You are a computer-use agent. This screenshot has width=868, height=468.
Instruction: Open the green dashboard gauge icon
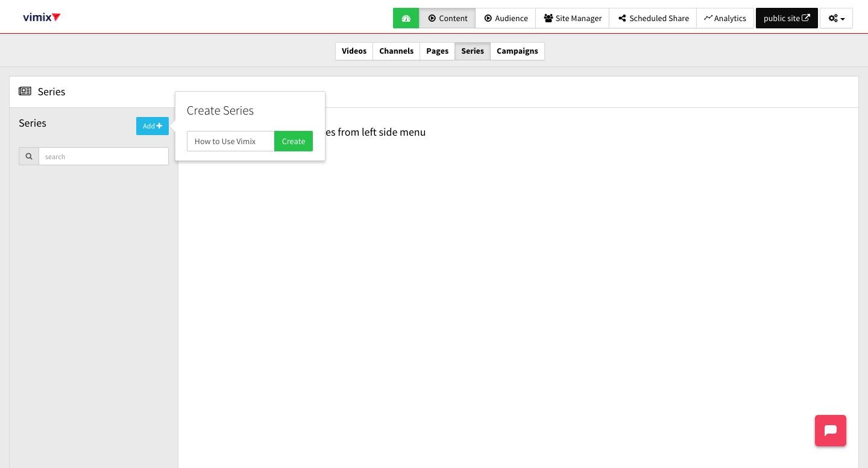click(x=406, y=18)
